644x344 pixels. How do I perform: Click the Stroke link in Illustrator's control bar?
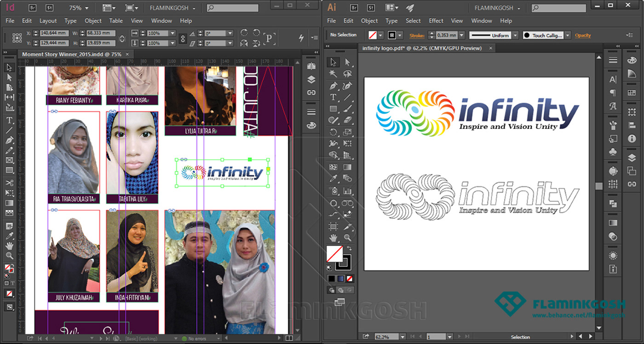(417, 35)
